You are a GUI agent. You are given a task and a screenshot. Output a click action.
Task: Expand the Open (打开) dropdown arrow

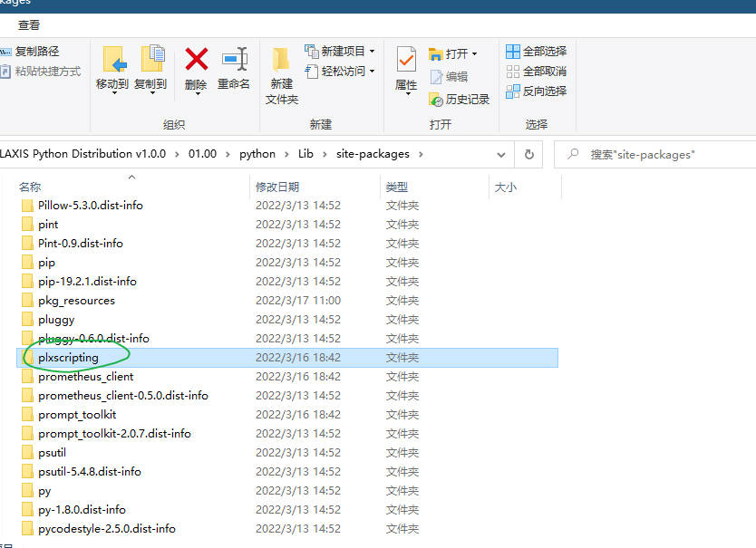(x=474, y=54)
